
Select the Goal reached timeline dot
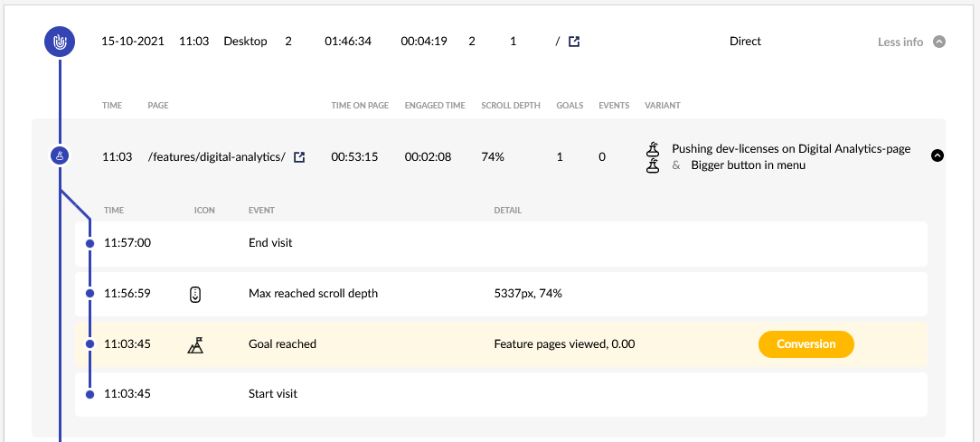click(x=90, y=343)
